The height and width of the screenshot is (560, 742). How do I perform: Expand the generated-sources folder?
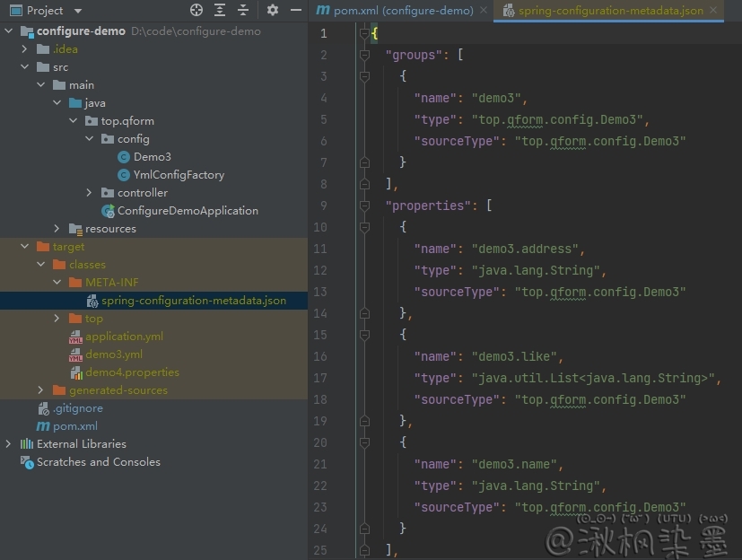pyautogui.click(x=40, y=390)
